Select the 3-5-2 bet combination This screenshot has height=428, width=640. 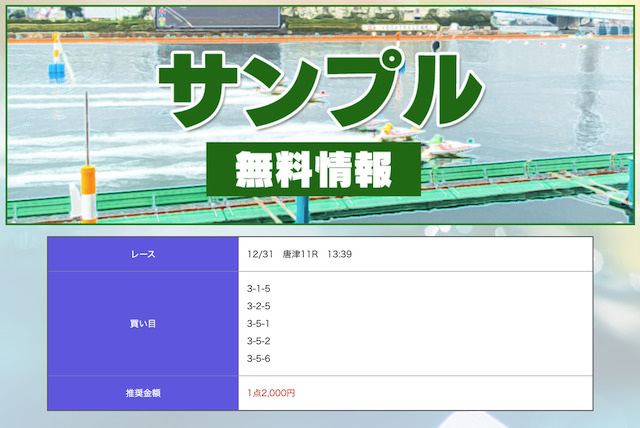pos(259,341)
